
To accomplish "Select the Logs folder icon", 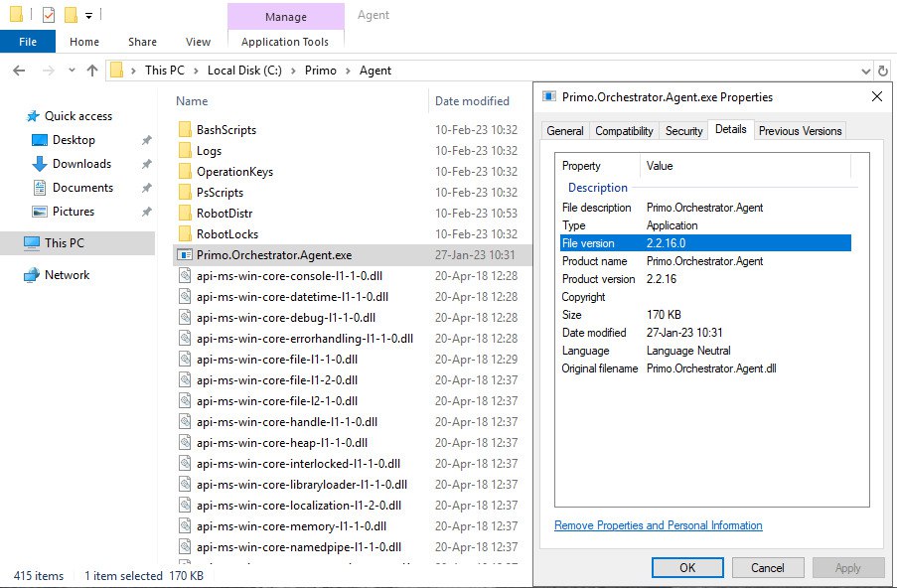I will click(185, 151).
